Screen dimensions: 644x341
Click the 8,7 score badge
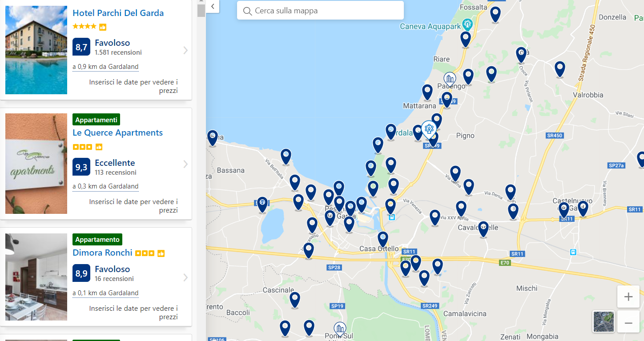[x=81, y=47]
